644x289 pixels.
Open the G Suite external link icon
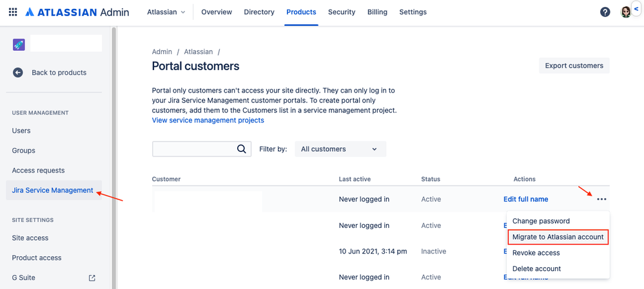(92, 278)
